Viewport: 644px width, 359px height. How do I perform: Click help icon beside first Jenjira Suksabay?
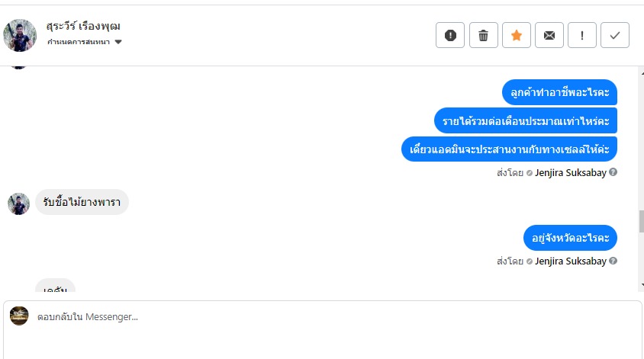point(613,172)
